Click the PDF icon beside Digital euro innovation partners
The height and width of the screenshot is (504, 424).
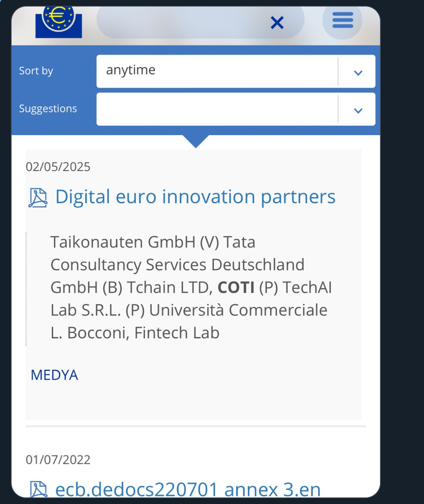tap(38, 198)
